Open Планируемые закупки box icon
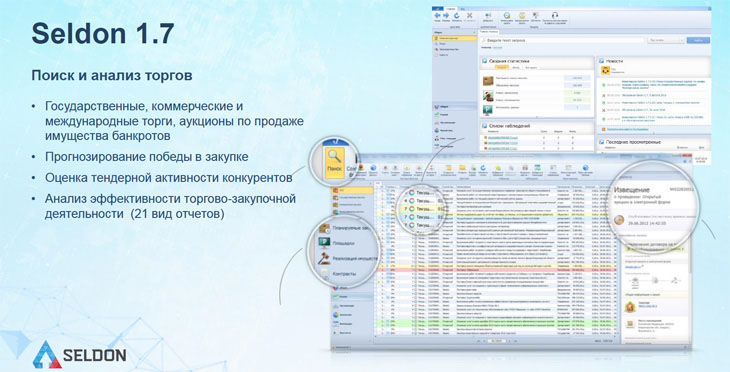 coord(324,228)
